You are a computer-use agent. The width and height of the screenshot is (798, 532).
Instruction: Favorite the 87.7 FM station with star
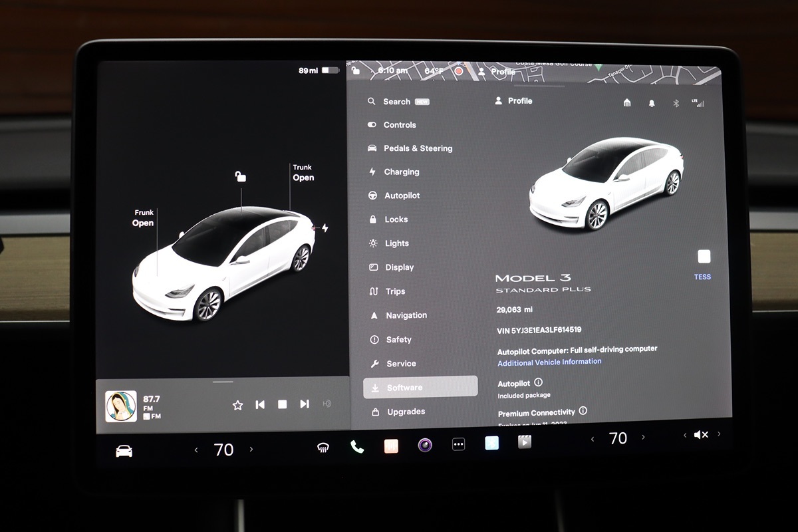[x=237, y=404]
